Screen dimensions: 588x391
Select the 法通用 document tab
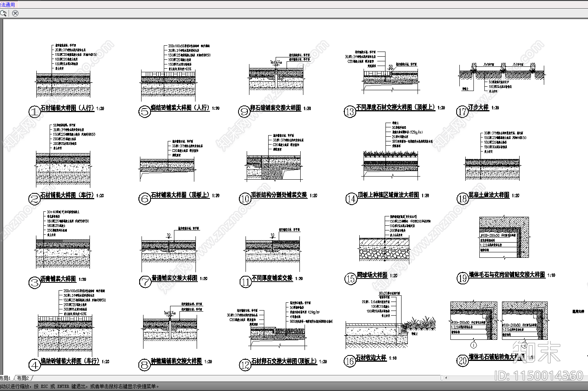(7, 5)
